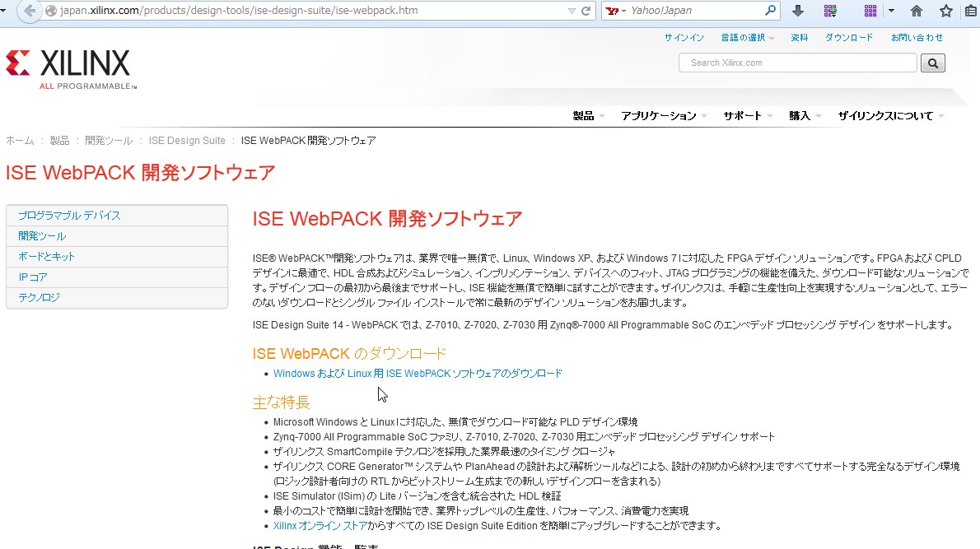980x549 pixels.
Task: Select 開発ツール in the sidebar
Action: [117, 236]
